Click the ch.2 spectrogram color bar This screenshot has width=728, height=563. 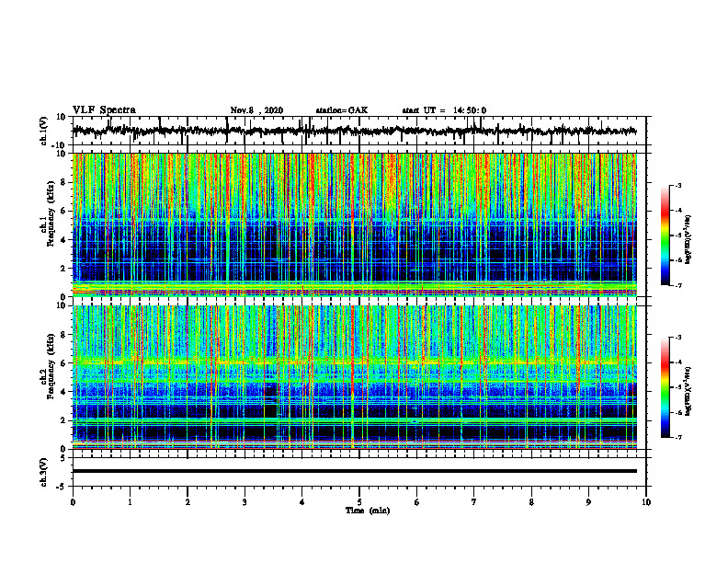coord(665,387)
